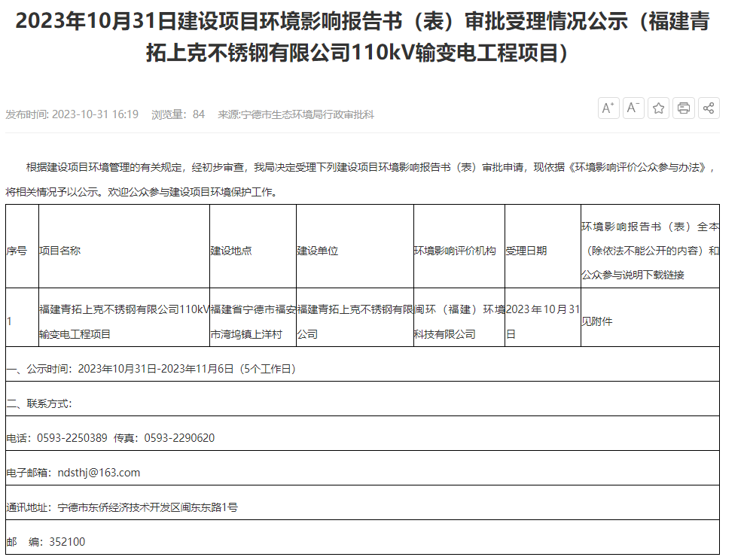Click email ndsthj@163.com row
Viewport: 747px width, 560px height.
[x=362, y=468]
